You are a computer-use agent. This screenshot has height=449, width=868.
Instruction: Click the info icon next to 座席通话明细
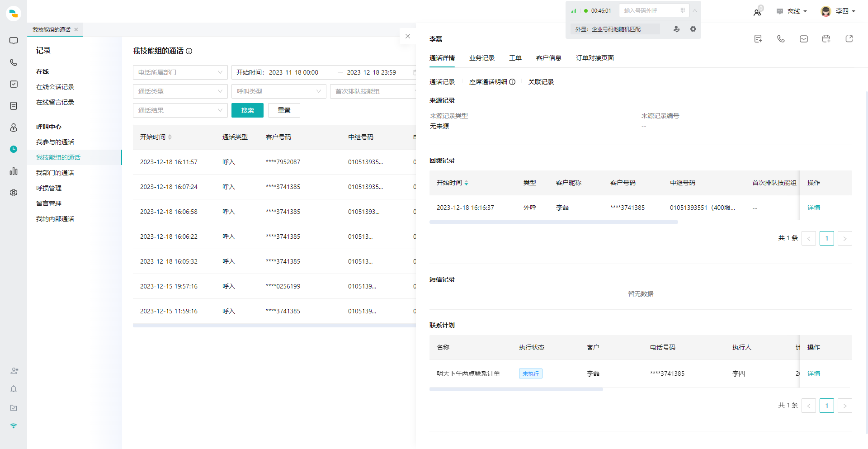tap(512, 82)
